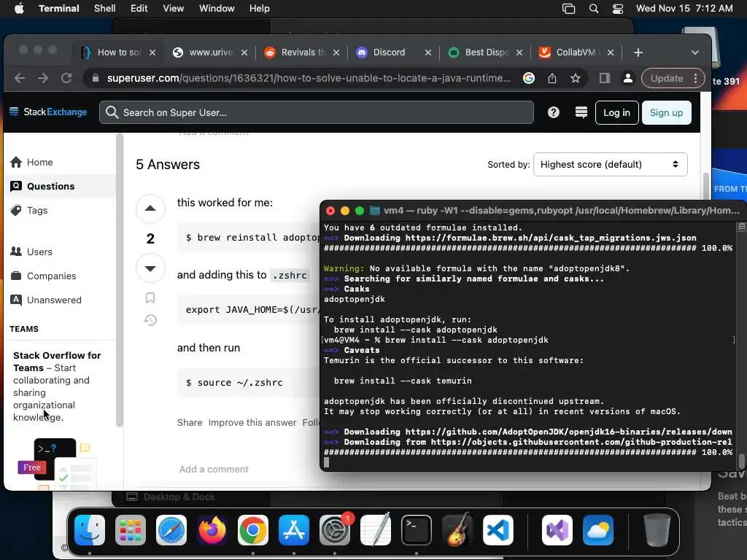Open Stack Exchange sites switcher icon
The width and height of the screenshot is (747, 560).
pos(581,112)
